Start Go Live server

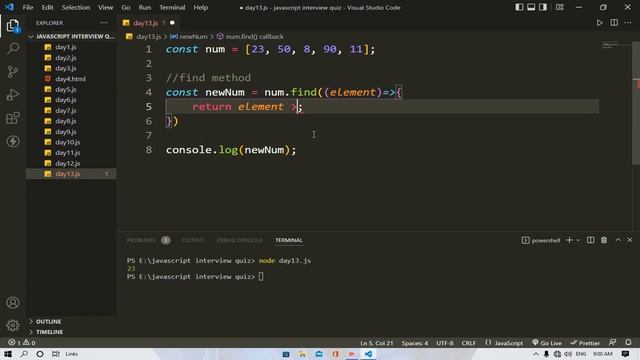coord(547,343)
